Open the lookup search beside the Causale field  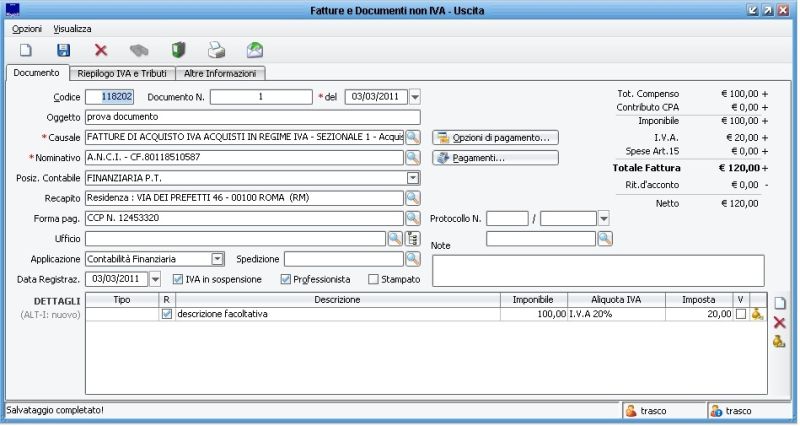coord(412,137)
